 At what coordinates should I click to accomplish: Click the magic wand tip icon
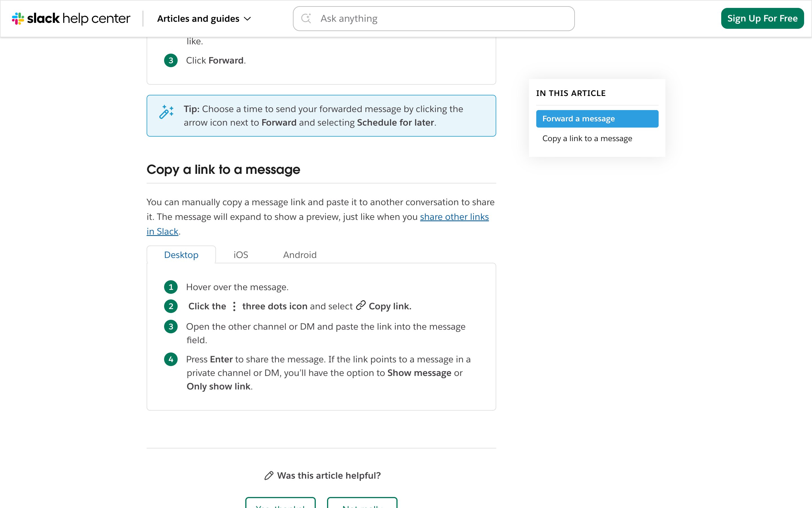[x=166, y=112]
